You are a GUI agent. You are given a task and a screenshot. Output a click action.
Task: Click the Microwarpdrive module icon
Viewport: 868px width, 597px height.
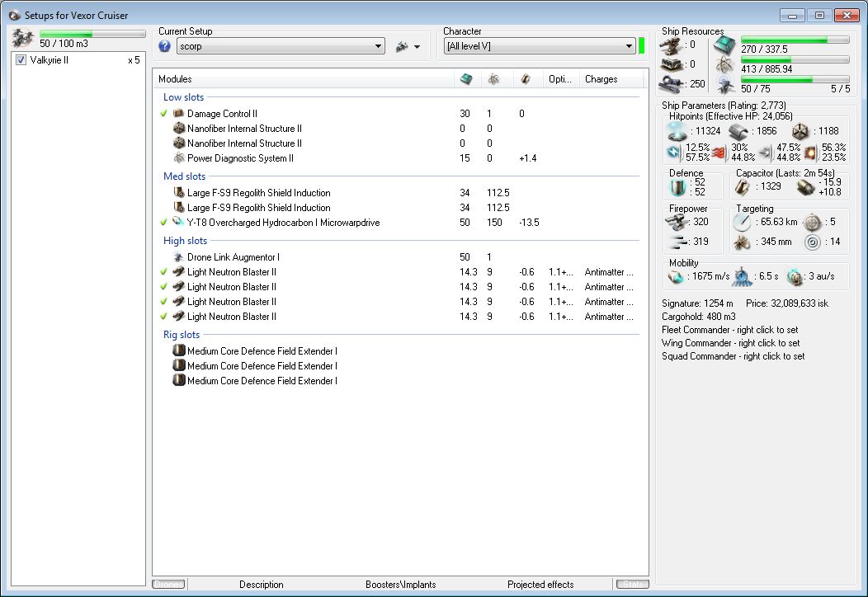pos(178,222)
